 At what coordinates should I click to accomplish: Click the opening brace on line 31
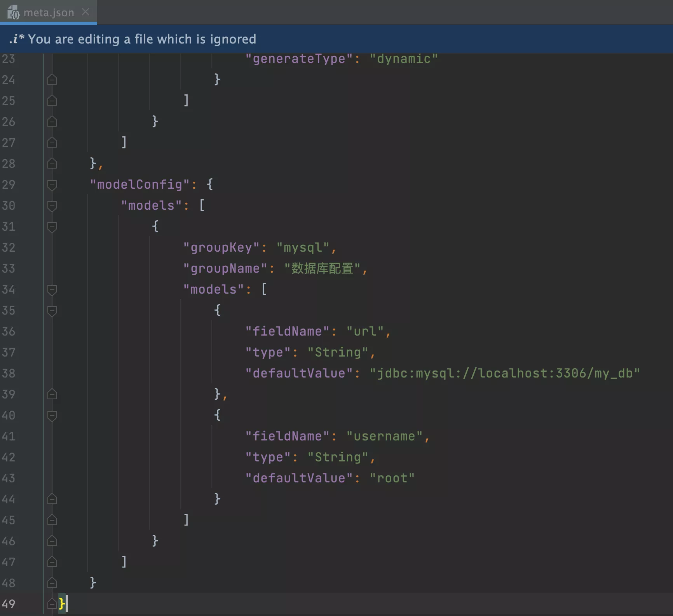point(155,226)
